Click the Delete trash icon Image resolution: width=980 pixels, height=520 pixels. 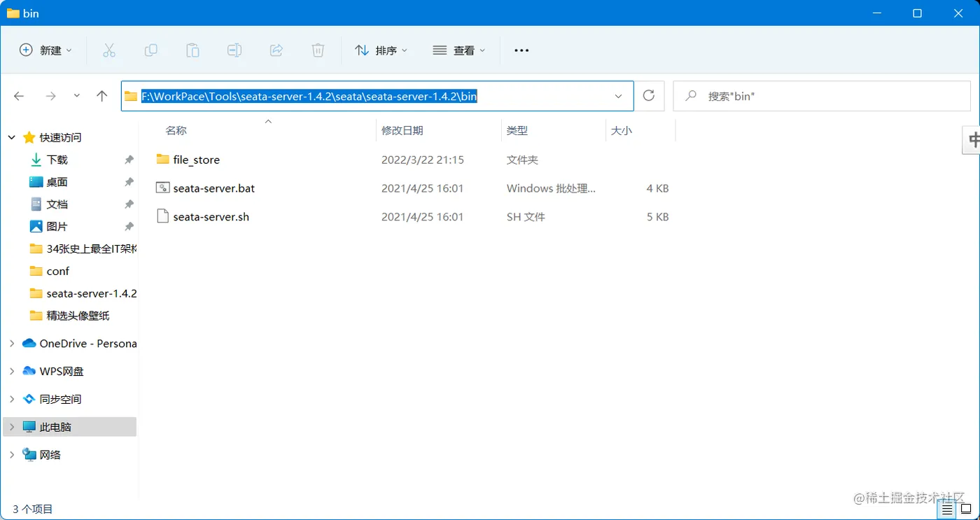[x=318, y=50]
